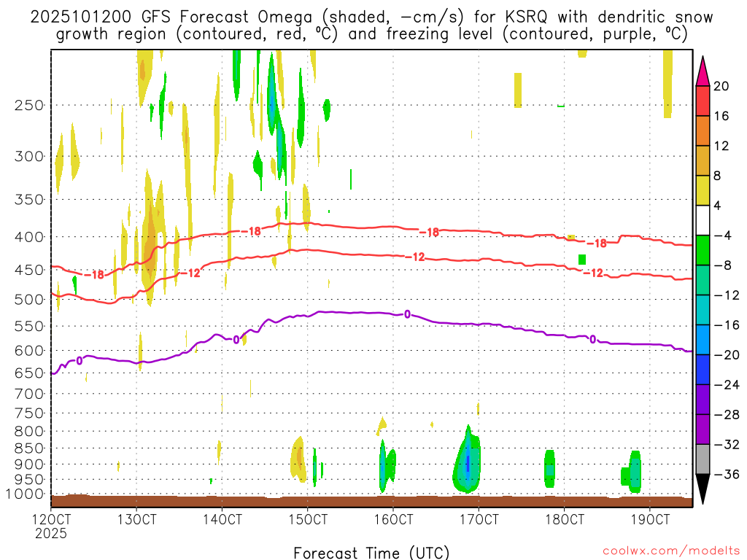Screen dimensions: 747x560
Task: Click the colorbar "-36" value label
Action: [727, 474]
